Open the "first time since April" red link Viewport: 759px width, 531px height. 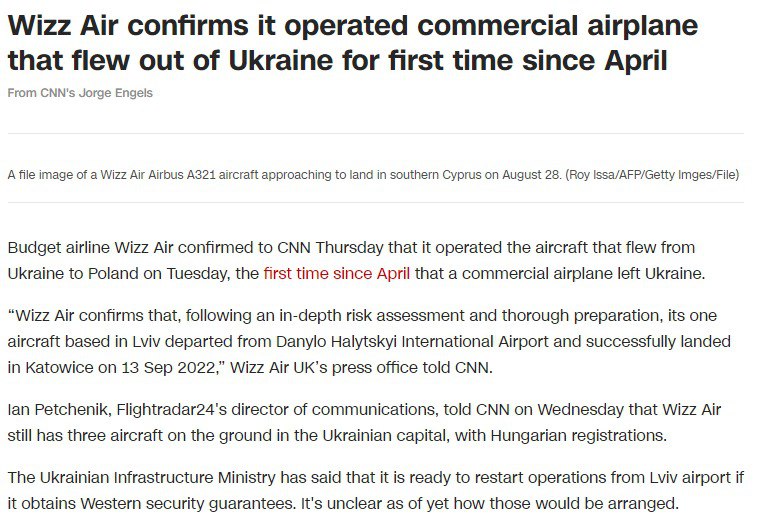click(x=336, y=272)
